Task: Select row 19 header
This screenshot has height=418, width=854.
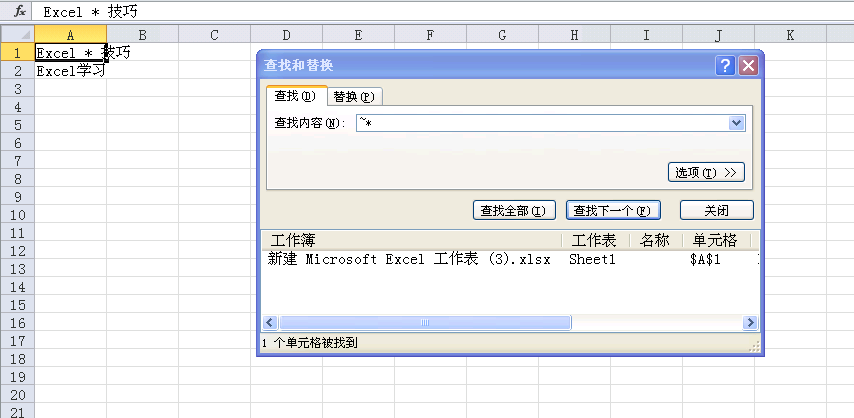Action: click(x=17, y=377)
